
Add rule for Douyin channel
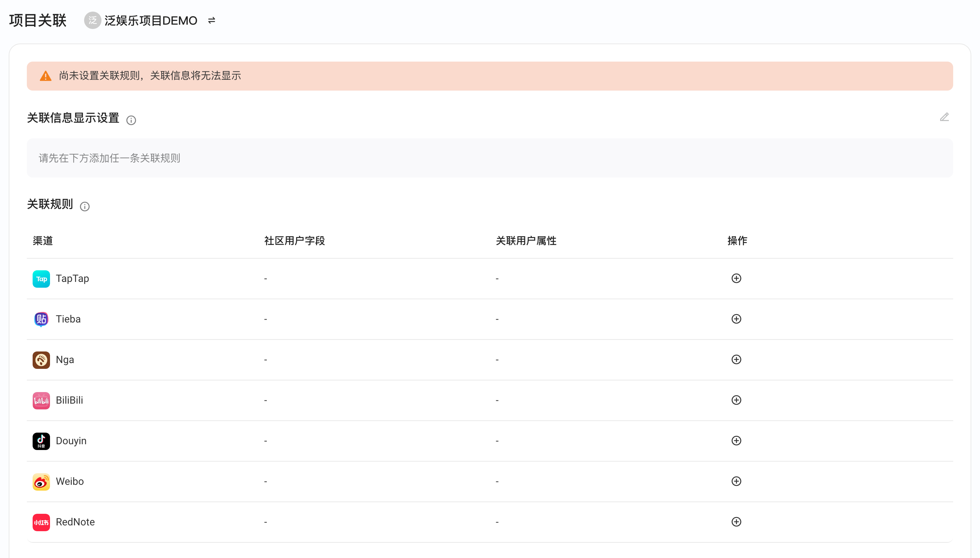pyautogui.click(x=736, y=441)
